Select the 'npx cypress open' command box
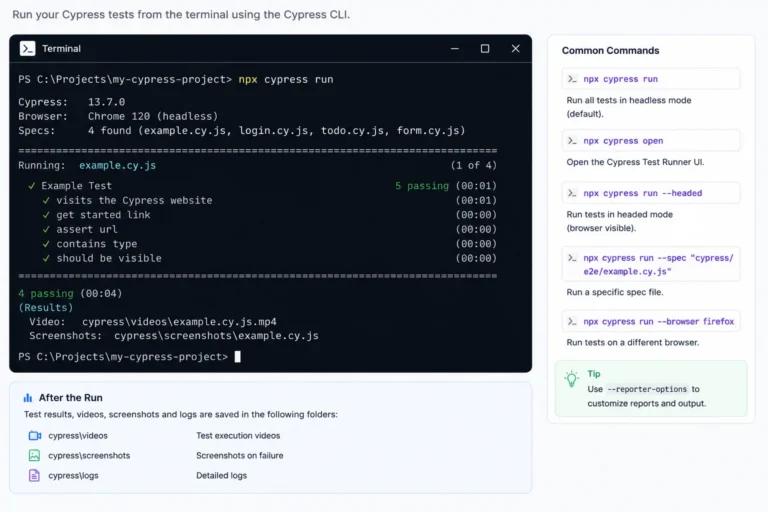The image size is (768, 512). coord(651,141)
